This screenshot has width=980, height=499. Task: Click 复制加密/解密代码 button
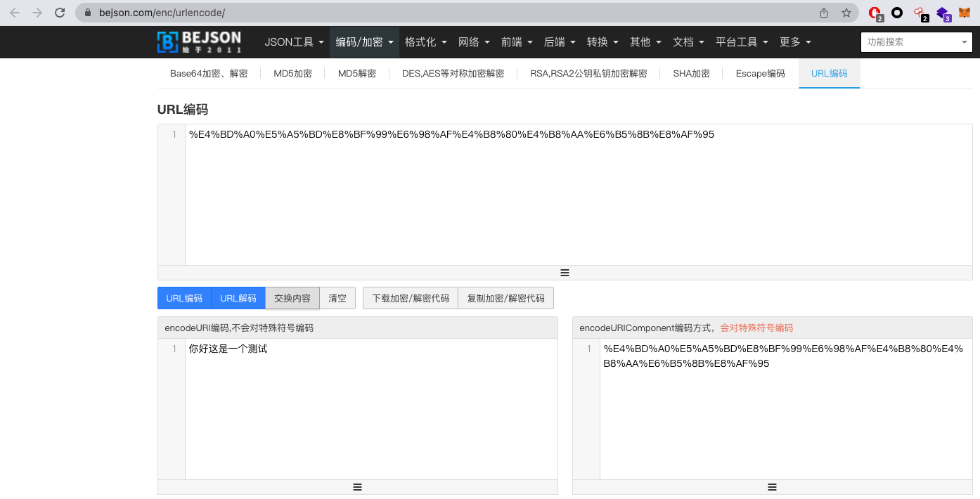[506, 298]
